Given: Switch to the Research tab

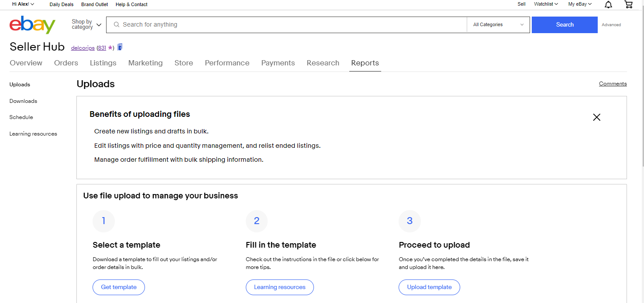Looking at the screenshot, I should (x=323, y=63).
